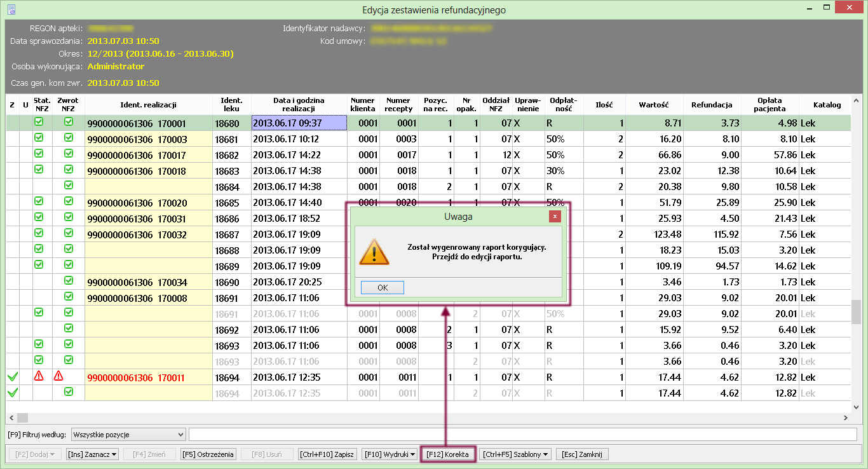Image resolution: width=868 pixels, height=469 pixels.
Task: Select cell 9900000061306 170034
Action: pos(148,282)
